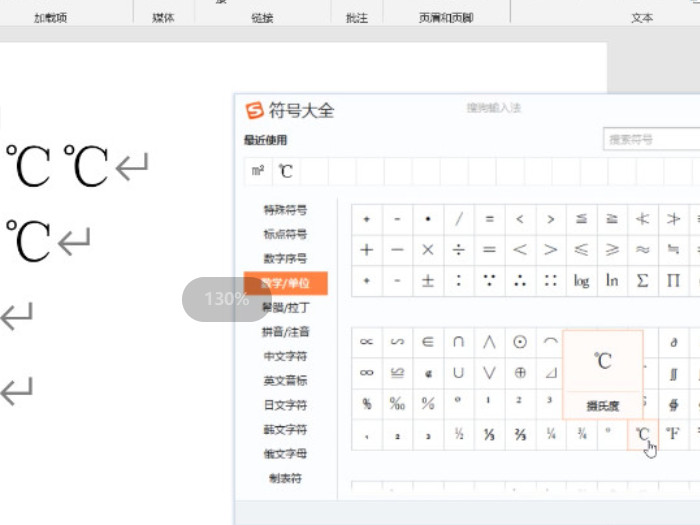Insert the multiplication sign ×
The image size is (700, 525).
click(x=428, y=250)
